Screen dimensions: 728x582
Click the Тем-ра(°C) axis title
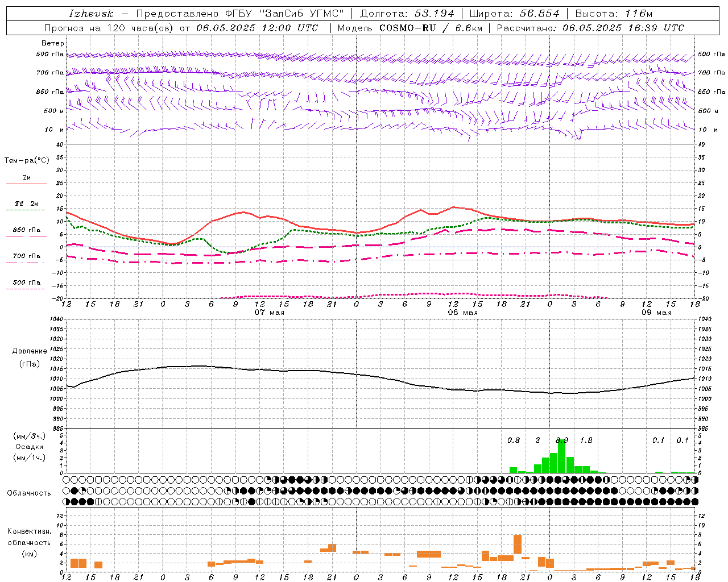(27, 161)
